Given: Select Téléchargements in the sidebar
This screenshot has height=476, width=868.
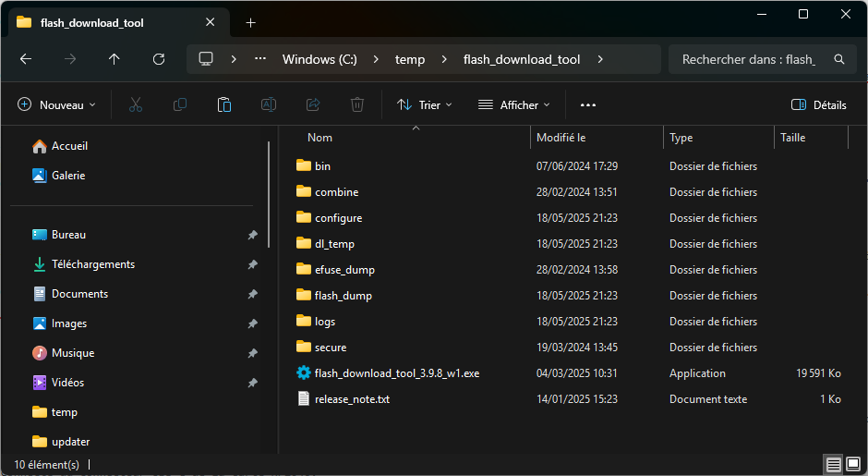Looking at the screenshot, I should point(93,264).
